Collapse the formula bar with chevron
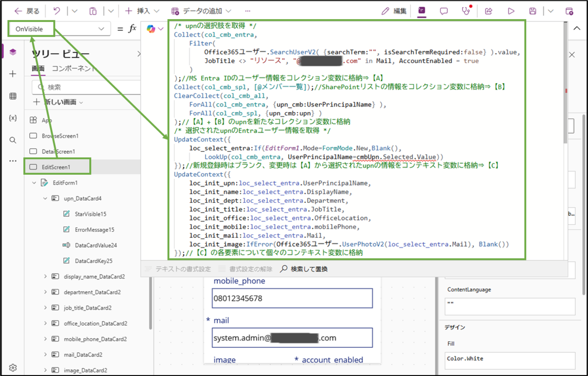This screenshot has height=376, width=588. click(x=576, y=28)
